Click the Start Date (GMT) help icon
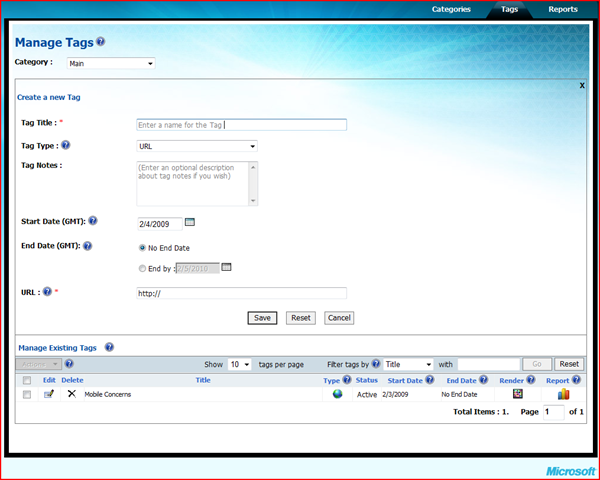Image resolution: width=600 pixels, height=480 pixels. tap(93, 220)
